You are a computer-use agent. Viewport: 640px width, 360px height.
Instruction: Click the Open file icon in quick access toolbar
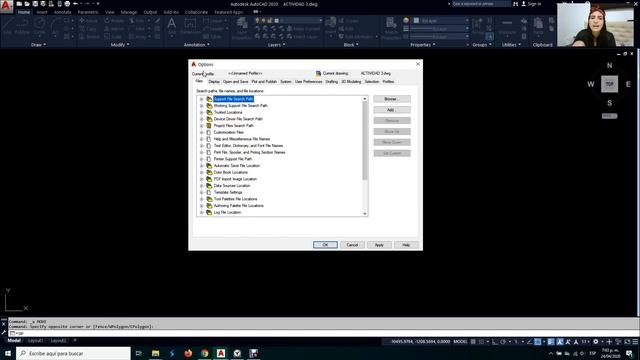[27, 4]
